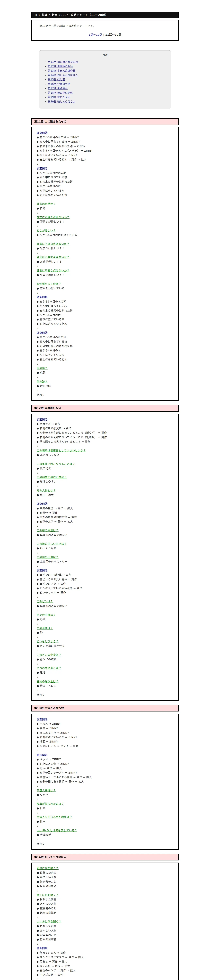Select the answer text 爪跡
Screen dimensions: 210x980
click(43, 373)
